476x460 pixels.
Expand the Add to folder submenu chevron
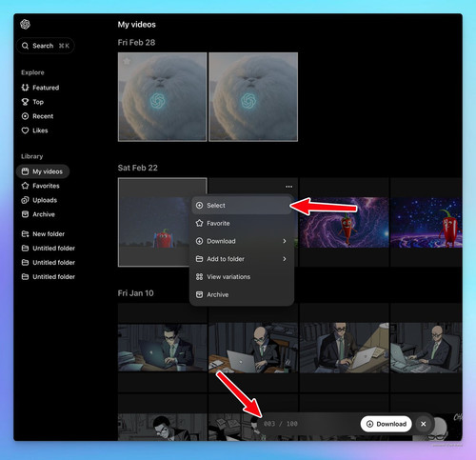(285, 259)
